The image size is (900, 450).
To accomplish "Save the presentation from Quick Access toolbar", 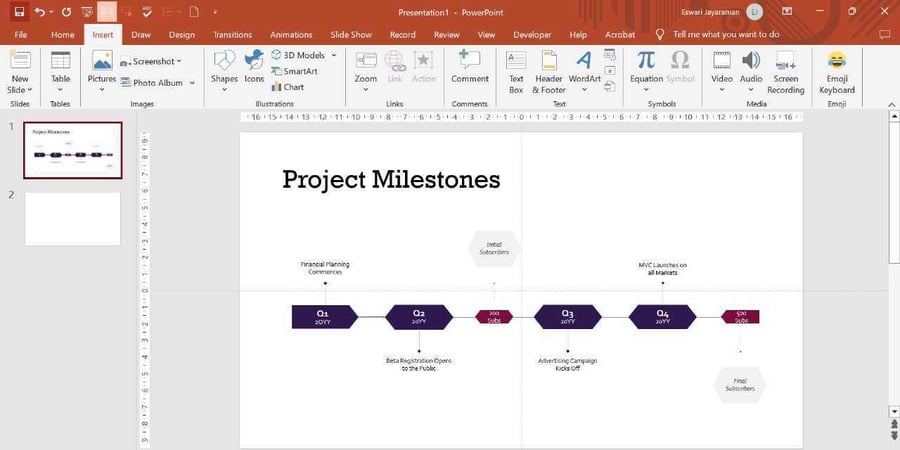I will [x=19, y=11].
